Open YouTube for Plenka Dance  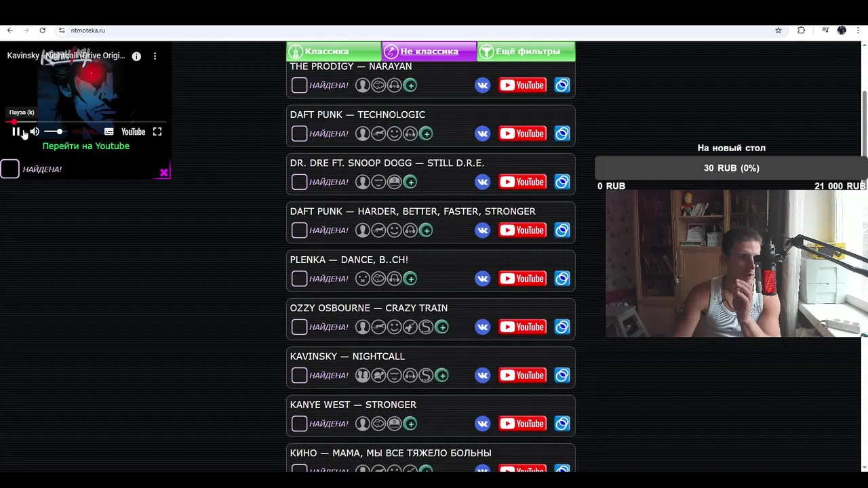tap(522, 279)
